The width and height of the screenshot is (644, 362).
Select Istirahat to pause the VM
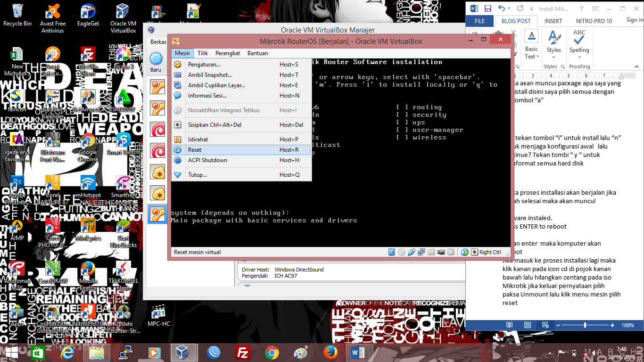point(242,140)
